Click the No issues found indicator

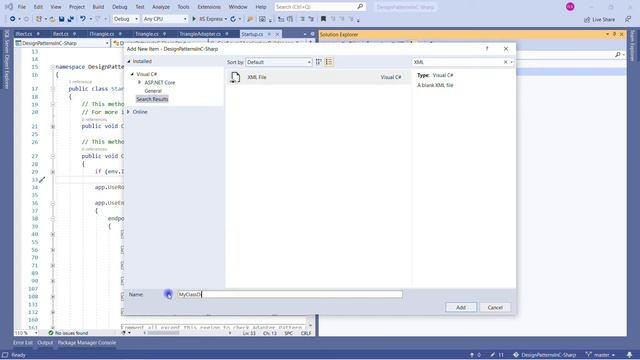pos(68,333)
